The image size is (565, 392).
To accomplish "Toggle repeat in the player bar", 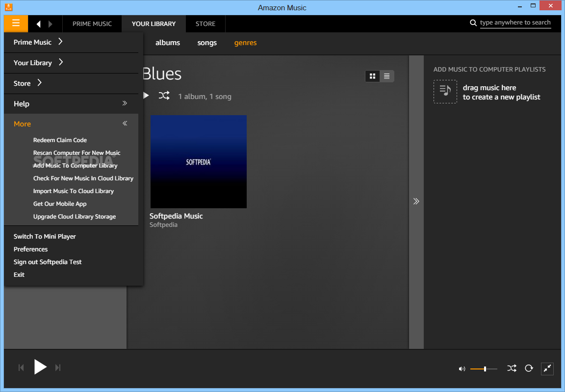I will [x=529, y=368].
